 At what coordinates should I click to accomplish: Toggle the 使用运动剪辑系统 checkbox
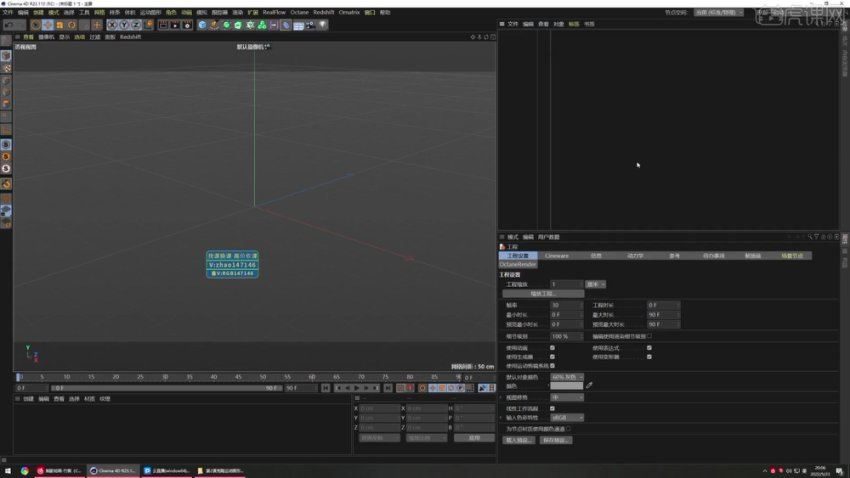pos(552,366)
